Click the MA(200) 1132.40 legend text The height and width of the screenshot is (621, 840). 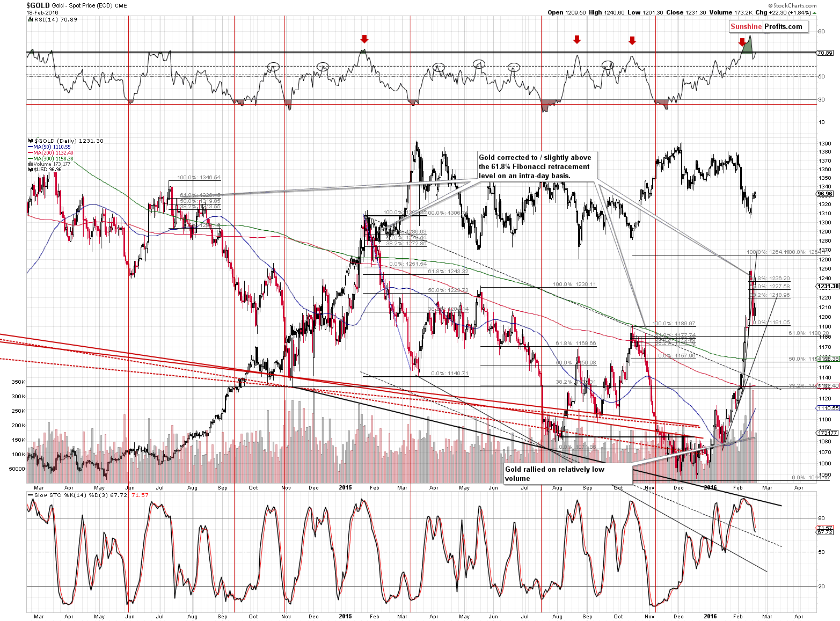click(53, 153)
